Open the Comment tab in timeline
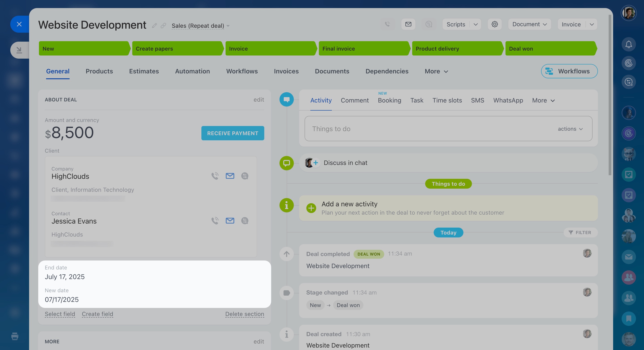 354,100
